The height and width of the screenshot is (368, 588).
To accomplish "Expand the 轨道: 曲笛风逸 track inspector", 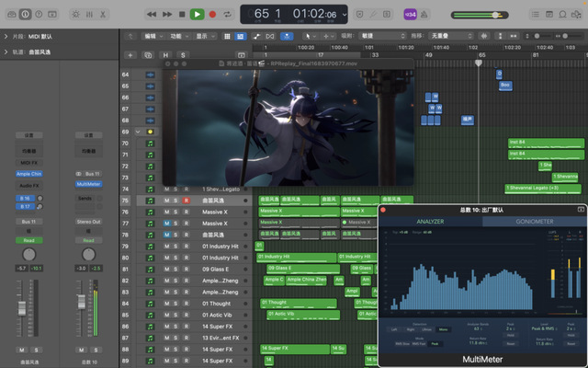I will click(x=6, y=52).
